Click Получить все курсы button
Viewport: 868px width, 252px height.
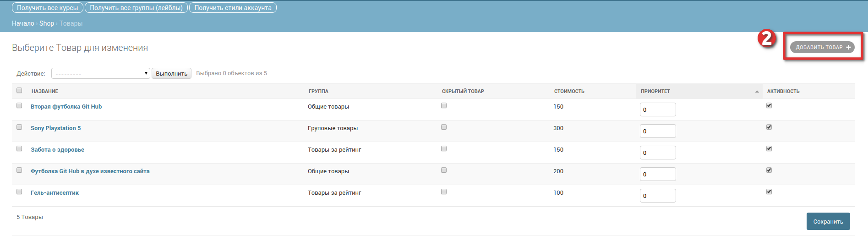(48, 8)
